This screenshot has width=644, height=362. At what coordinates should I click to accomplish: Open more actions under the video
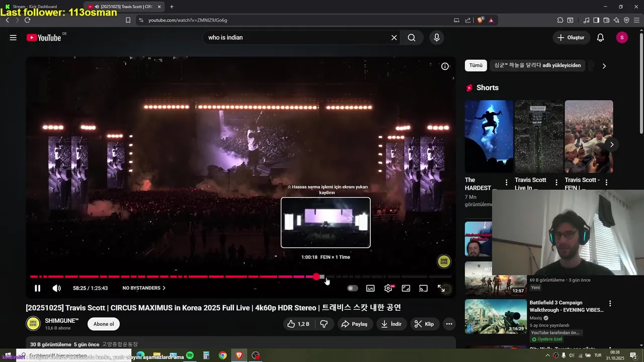[449, 324]
